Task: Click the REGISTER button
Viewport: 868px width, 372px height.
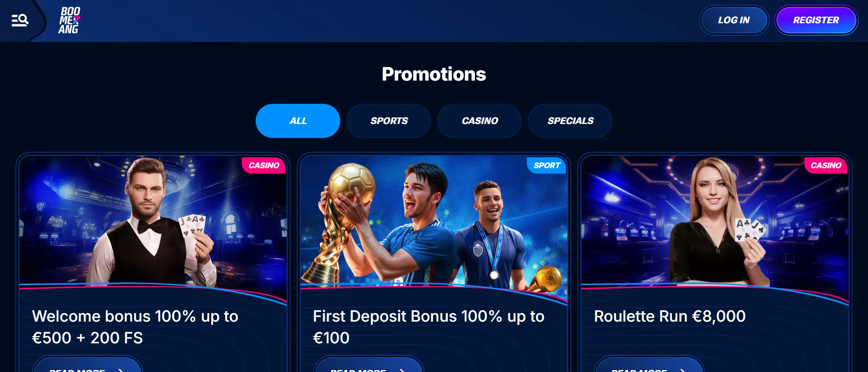Action: point(816,20)
